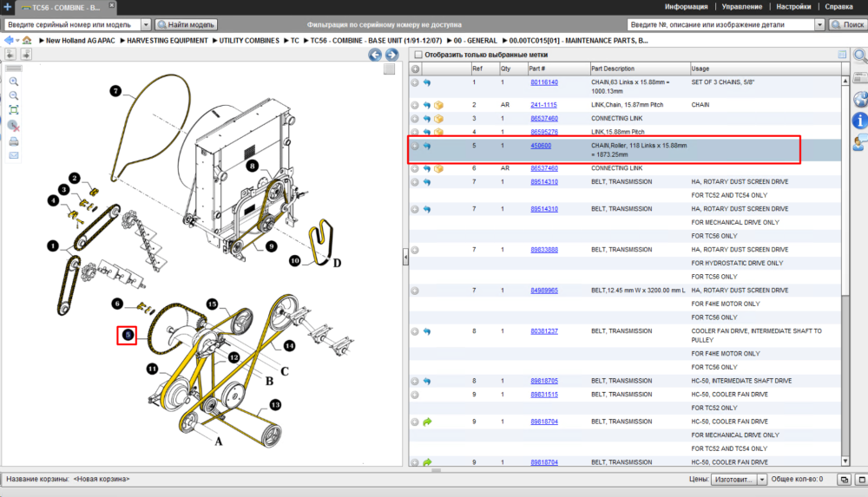The image size is (868, 497).
Task: Open the globe icon on the right sidebar
Action: (860, 100)
